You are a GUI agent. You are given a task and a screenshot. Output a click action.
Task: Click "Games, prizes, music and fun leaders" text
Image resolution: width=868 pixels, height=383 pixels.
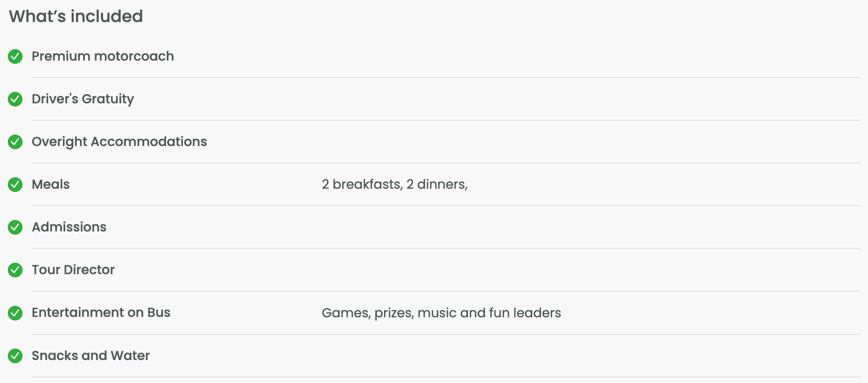[441, 313]
